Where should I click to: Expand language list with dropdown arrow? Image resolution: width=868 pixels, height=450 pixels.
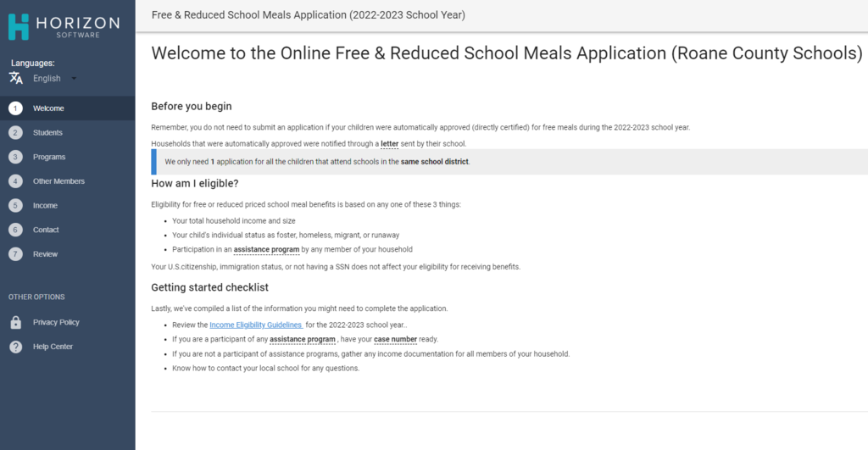click(75, 79)
